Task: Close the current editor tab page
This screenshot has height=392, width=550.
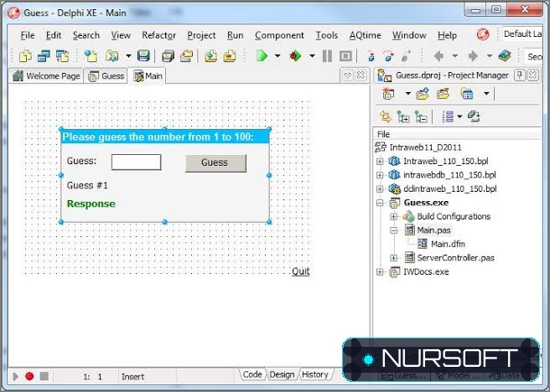Action: click(x=361, y=75)
